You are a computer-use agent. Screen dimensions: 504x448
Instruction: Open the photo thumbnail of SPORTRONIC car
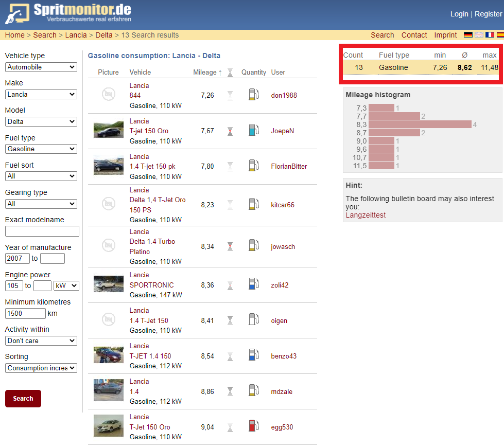pyautogui.click(x=109, y=283)
